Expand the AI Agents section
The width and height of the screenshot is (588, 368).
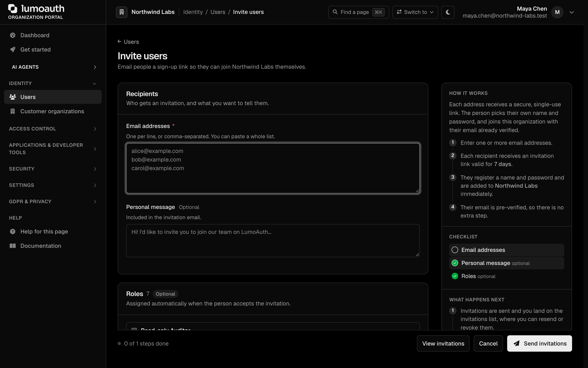53,67
